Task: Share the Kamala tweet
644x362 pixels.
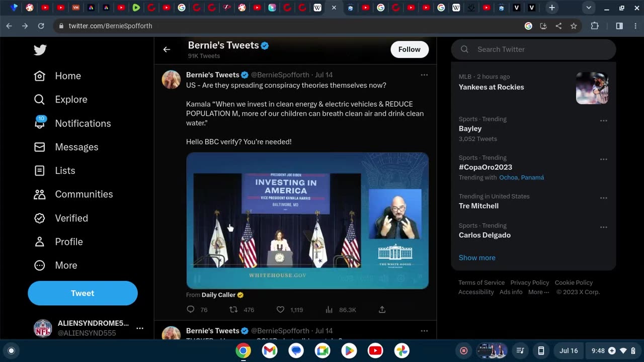Action: point(382,310)
